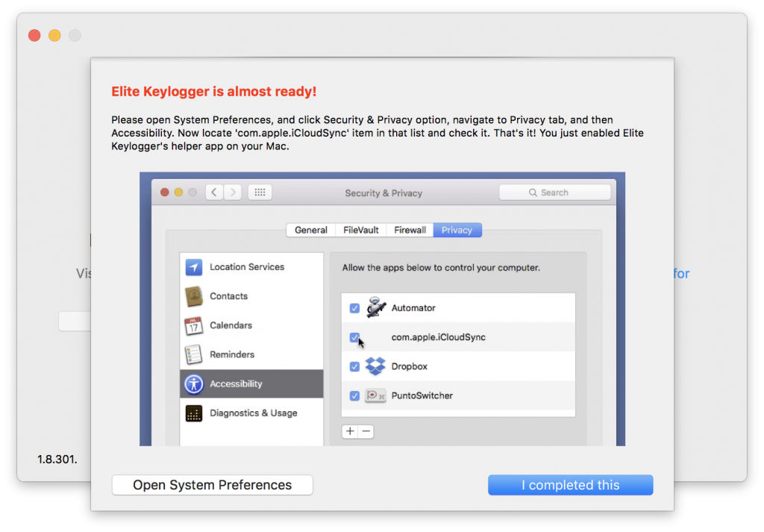Viewport: 764px width, 532px height.
Task: Select the Location Services arrow icon
Action: (194, 267)
